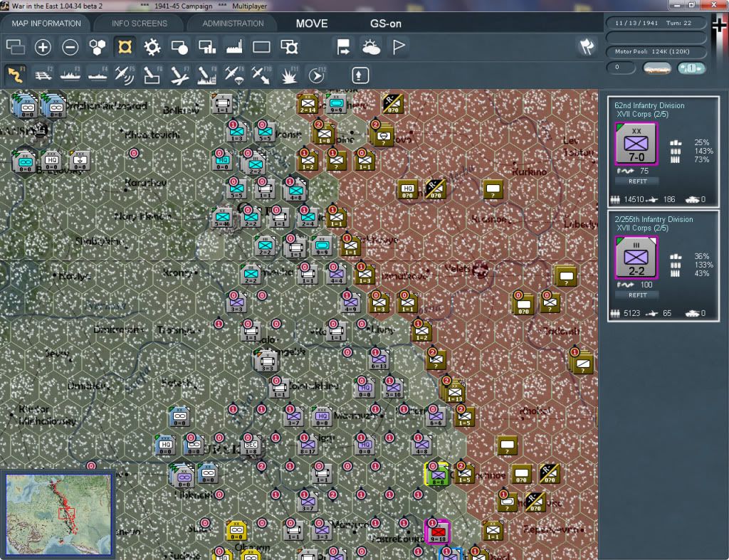Click the overlapping windows icon at toolbar start
The image size is (729, 560).
16,47
